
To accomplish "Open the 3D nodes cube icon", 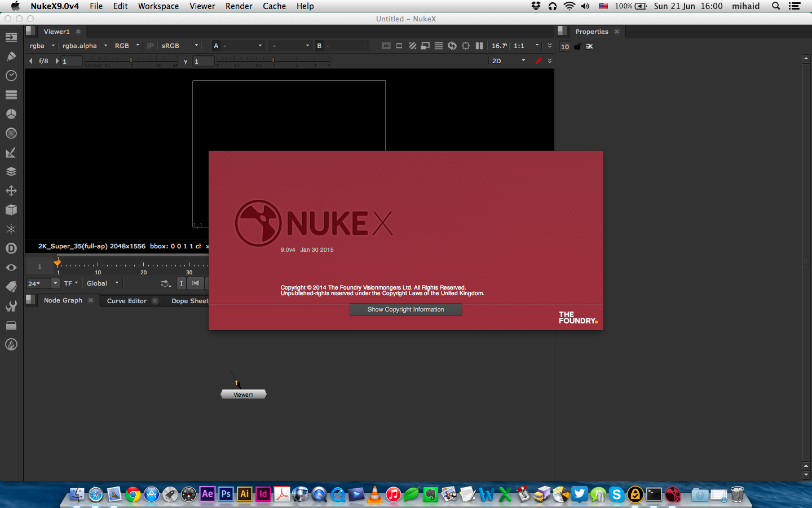I will pos(11,210).
